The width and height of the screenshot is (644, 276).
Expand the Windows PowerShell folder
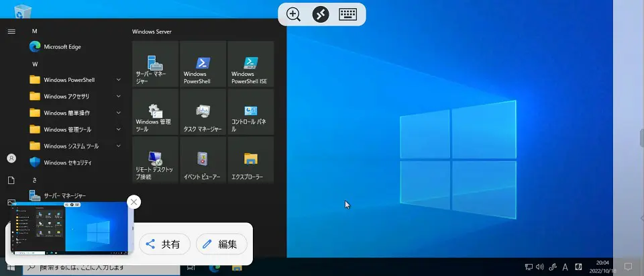coord(74,79)
